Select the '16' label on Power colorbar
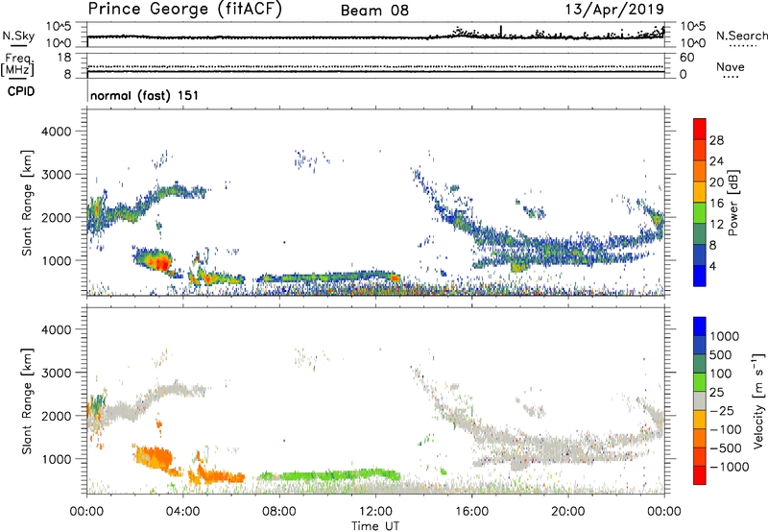This screenshot has height=532, width=768. [x=716, y=204]
